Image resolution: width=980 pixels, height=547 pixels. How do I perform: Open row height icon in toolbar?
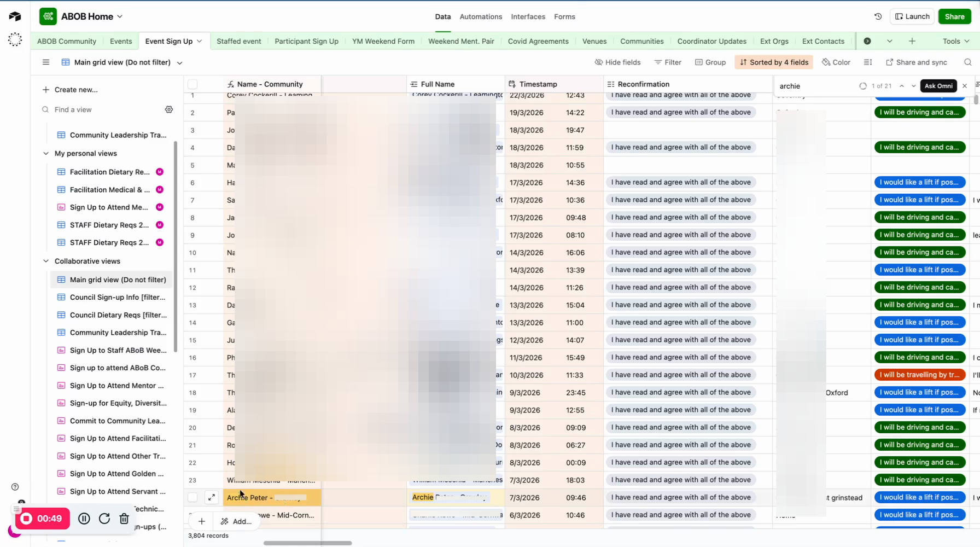[867, 62]
